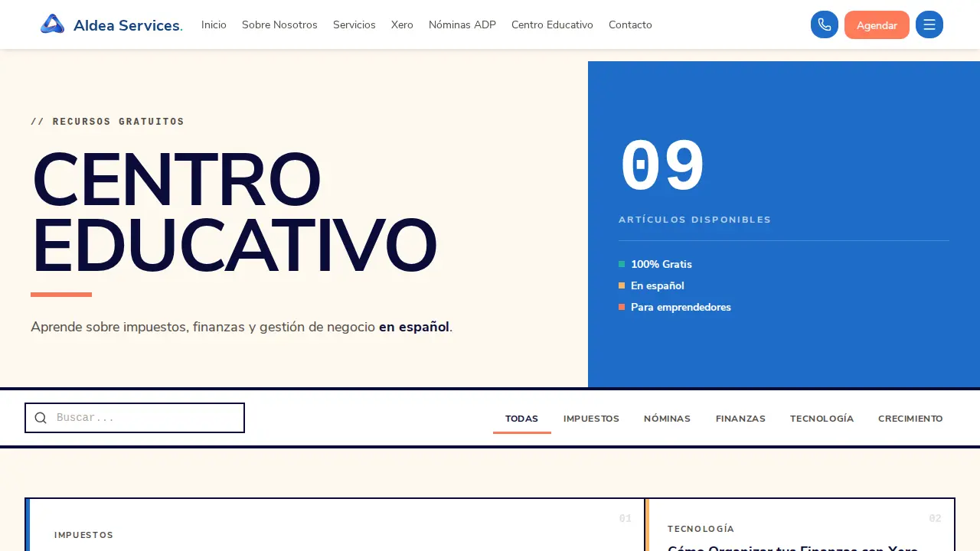
Task: Select the TODAS filter tab
Action: click(522, 419)
